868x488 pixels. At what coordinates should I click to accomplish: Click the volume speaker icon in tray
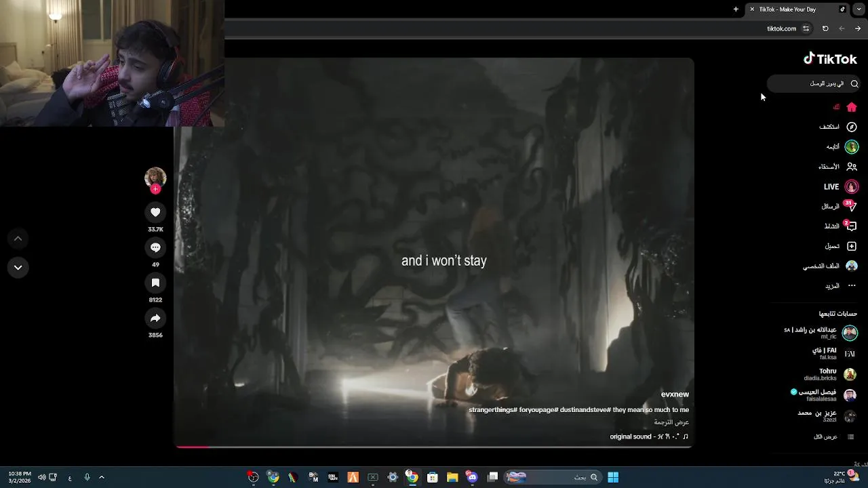pos(42,477)
